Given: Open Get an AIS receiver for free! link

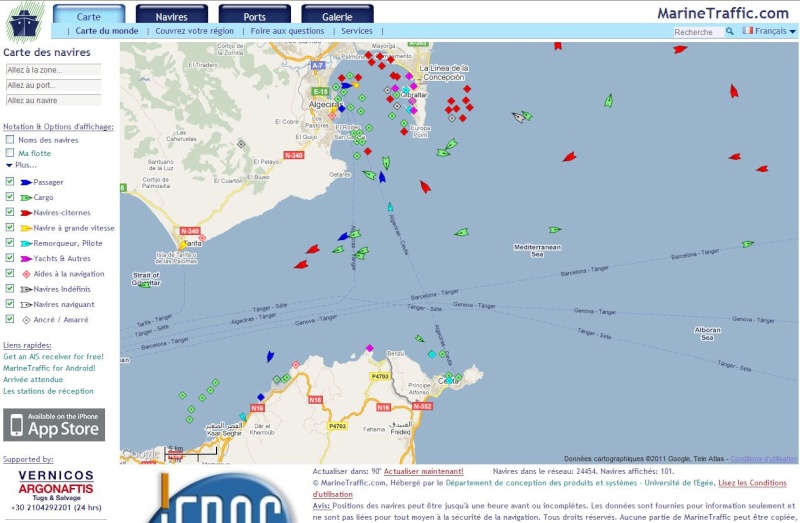Looking at the screenshot, I should click(x=53, y=357).
